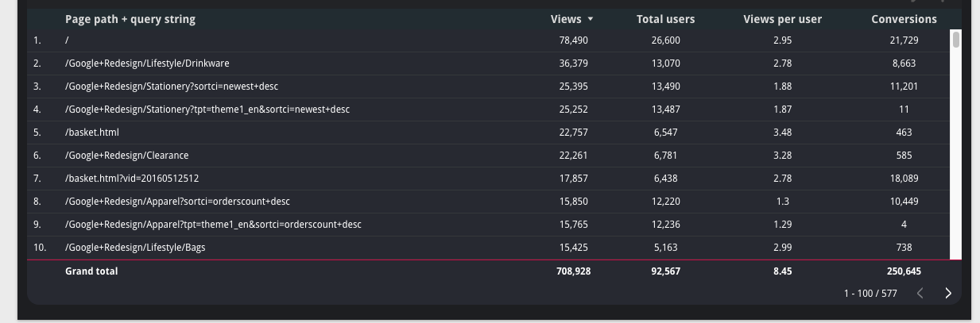This screenshot has width=980, height=323.
Task: Select the basket.html?vid=20160512512 row
Action: pos(489,179)
